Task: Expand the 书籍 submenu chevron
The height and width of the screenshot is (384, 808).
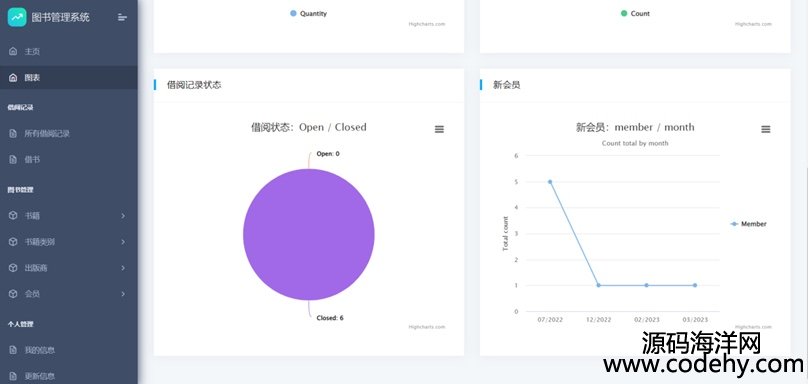Action: point(123,215)
